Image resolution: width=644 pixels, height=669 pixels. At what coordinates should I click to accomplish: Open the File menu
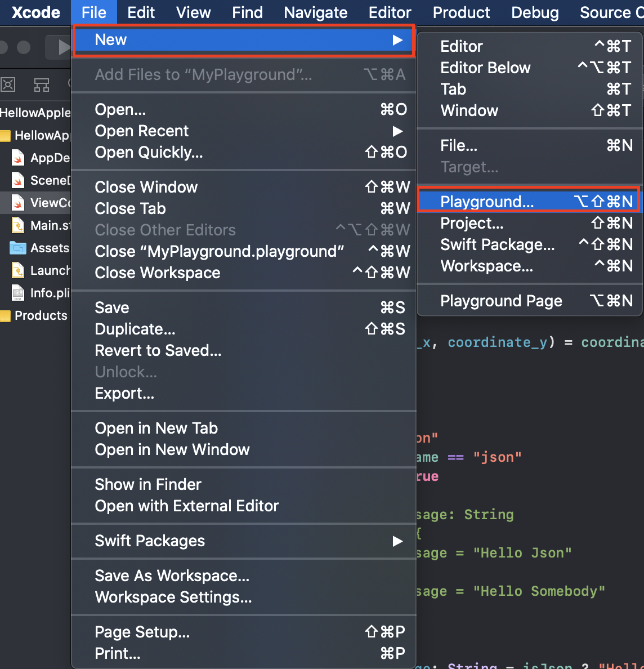(x=94, y=12)
